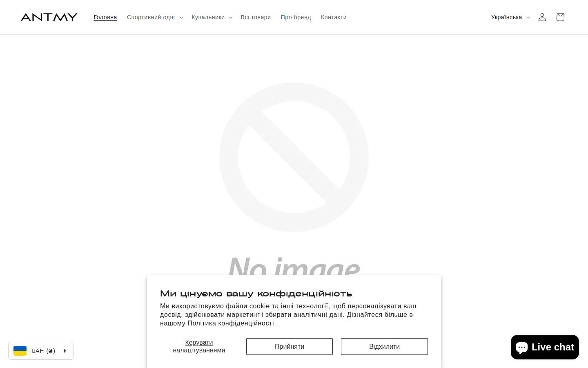Open the Live chat speech bubble icon
The height and width of the screenshot is (368, 588).
(522, 347)
